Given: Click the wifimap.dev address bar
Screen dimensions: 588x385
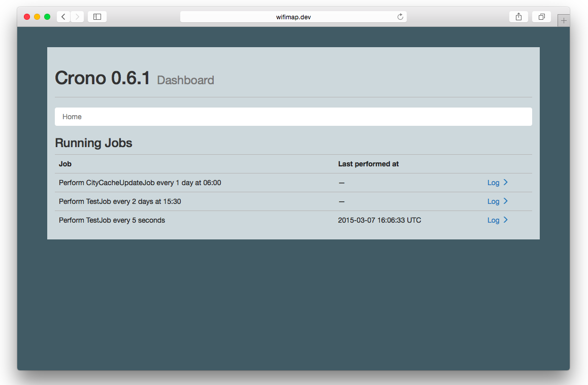Looking at the screenshot, I should pyautogui.click(x=293, y=17).
